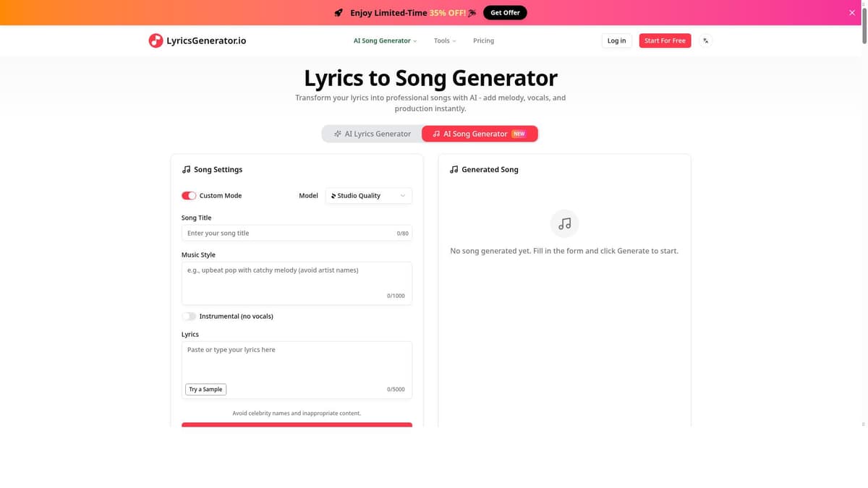Dismiss the promo banner with the X

(x=851, y=12)
